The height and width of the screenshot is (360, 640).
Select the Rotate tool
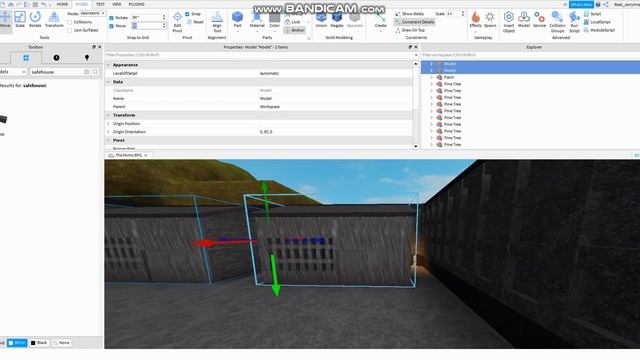click(35, 20)
